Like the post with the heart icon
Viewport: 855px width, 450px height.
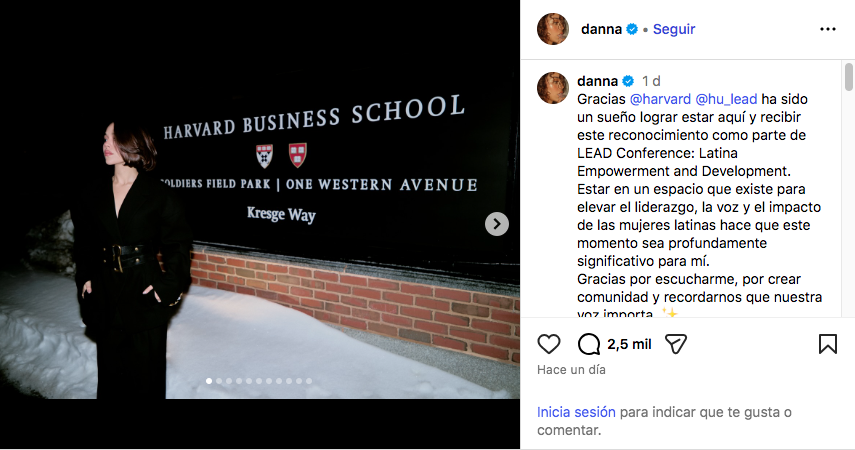click(549, 344)
